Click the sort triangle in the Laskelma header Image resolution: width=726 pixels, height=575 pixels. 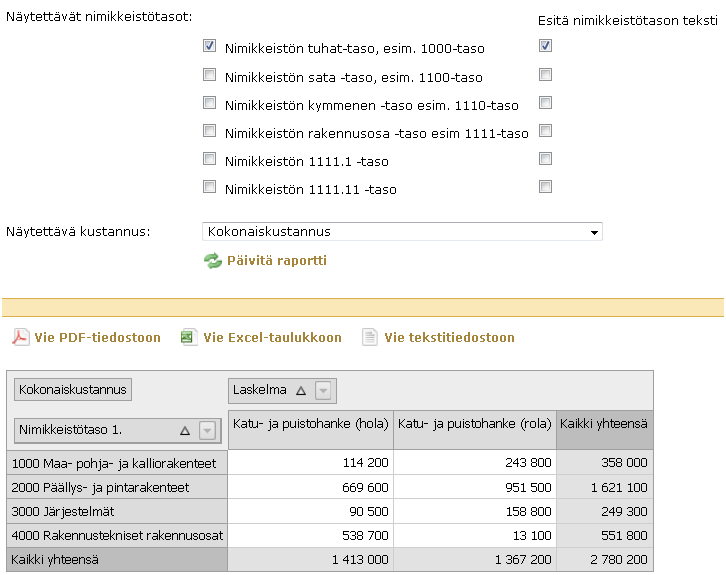301,390
